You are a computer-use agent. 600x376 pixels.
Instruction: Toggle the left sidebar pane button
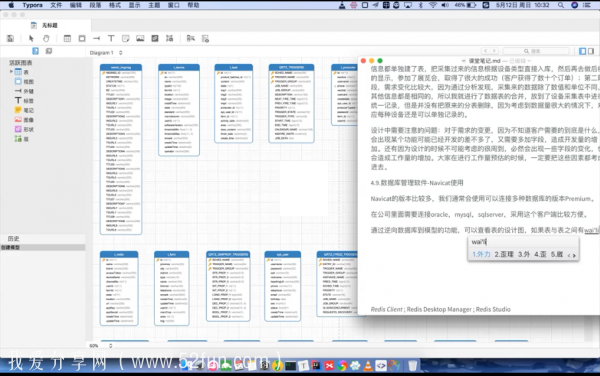tap(582, 51)
